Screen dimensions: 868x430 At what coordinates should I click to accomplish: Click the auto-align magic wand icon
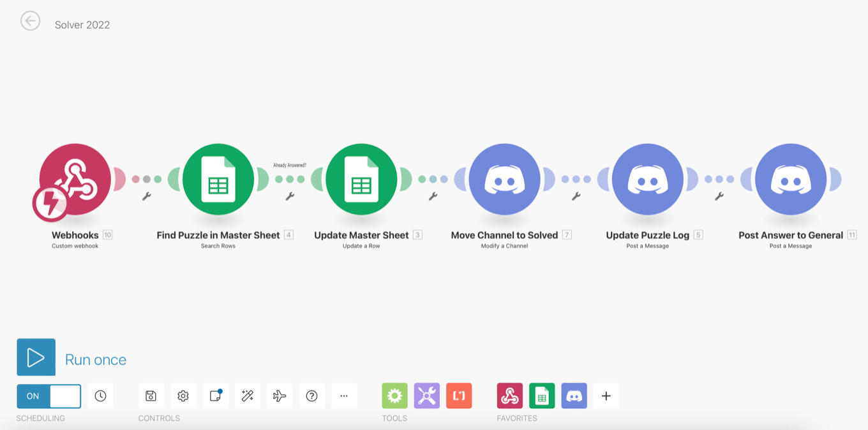tap(248, 396)
